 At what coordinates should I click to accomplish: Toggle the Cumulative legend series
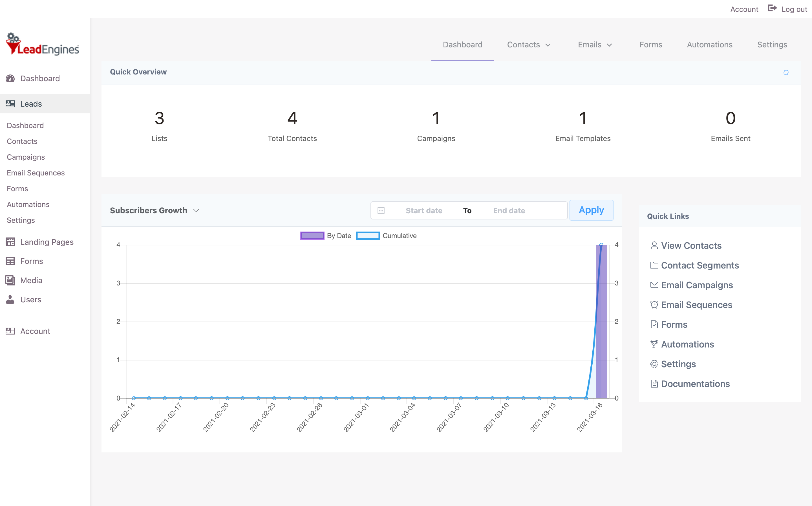click(399, 236)
